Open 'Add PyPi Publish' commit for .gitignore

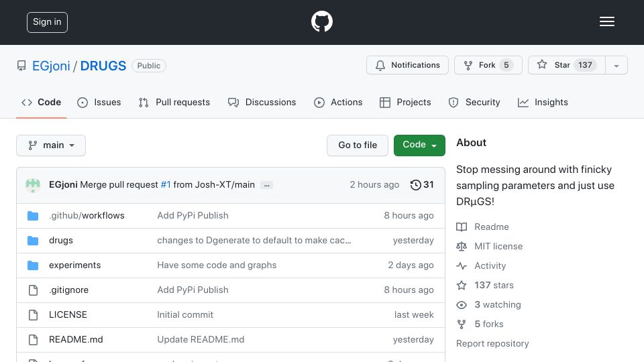point(193,290)
